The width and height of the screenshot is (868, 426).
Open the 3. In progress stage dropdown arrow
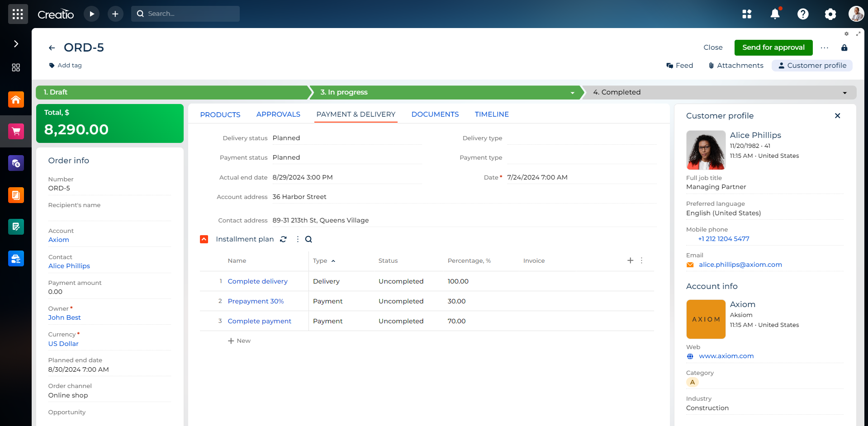(x=572, y=93)
